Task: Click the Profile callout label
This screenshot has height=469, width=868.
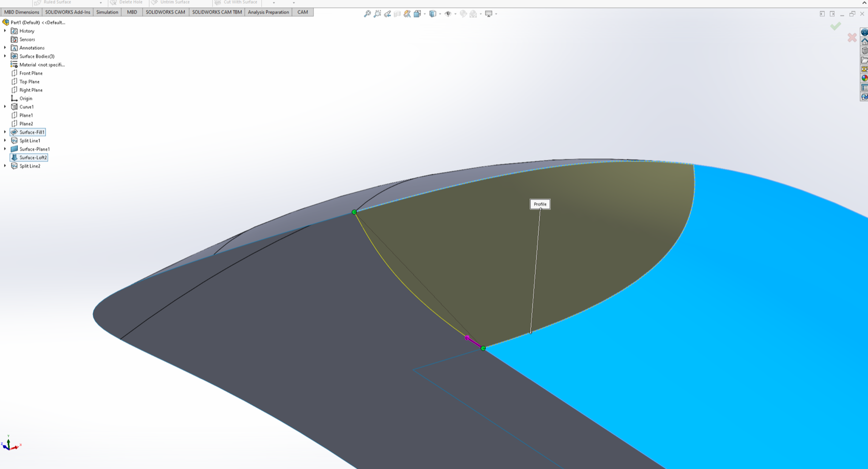Action: [540, 204]
